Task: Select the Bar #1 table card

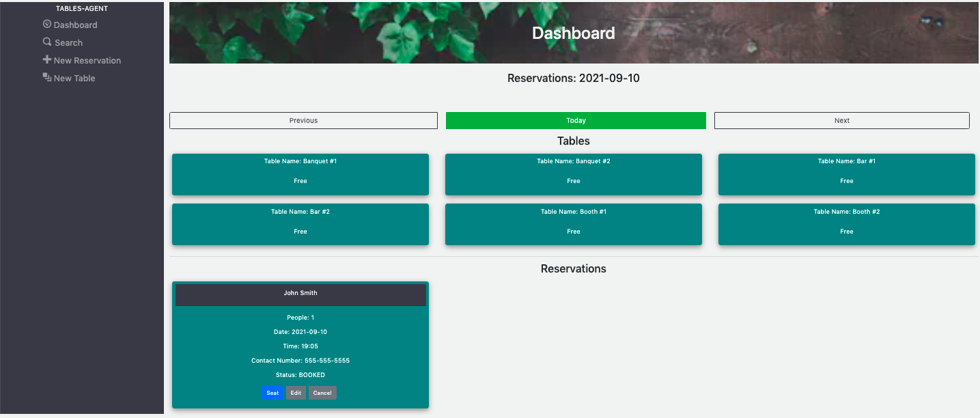Action: (847, 175)
